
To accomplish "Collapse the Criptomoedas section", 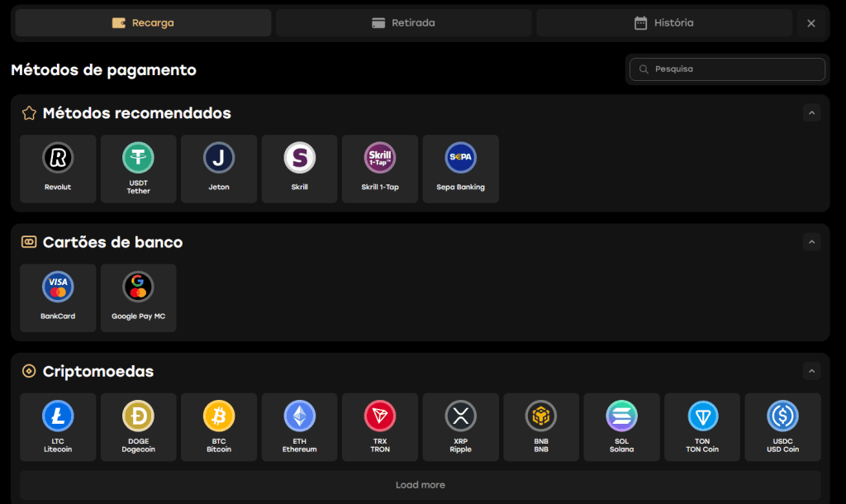I will click(x=811, y=371).
